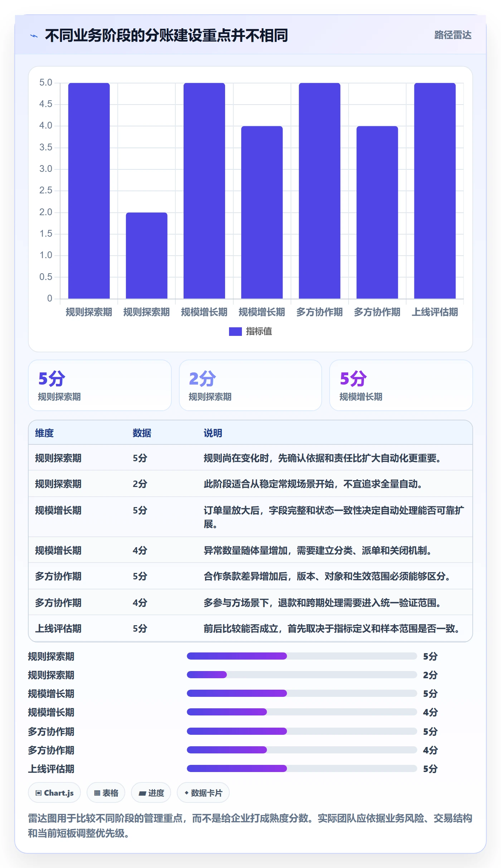Click the footer note starting 雷达图用于比较
The width and height of the screenshot is (501, 868).
pyautogui.click(x=250, y=826)
